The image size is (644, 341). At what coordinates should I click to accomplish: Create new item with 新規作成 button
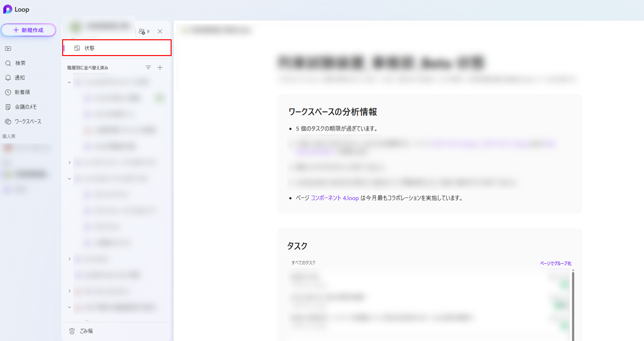(28, 30)
